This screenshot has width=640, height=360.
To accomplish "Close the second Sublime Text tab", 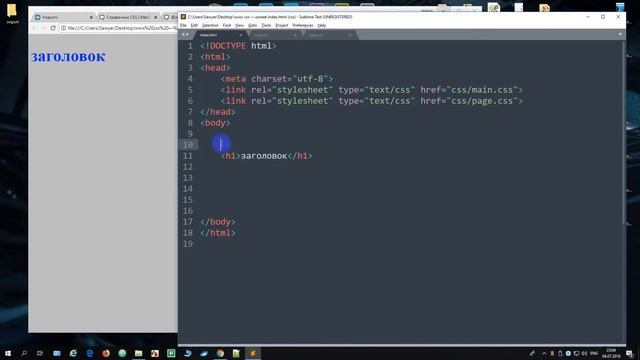I will [x=295, y=35].
